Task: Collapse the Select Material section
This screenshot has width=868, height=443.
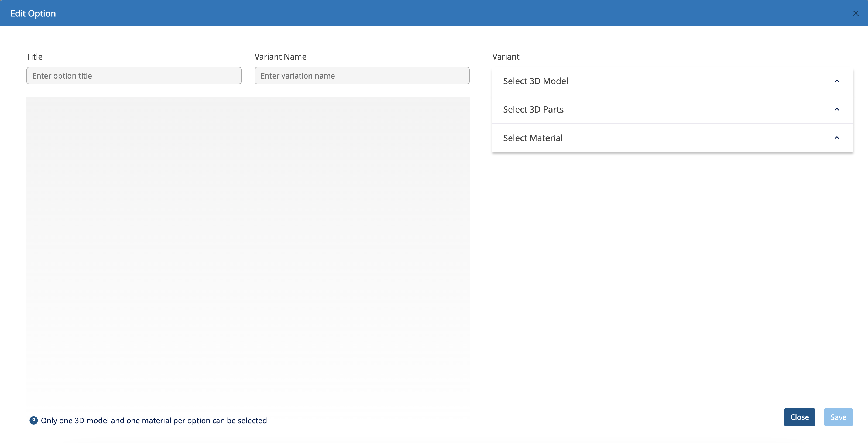Action: (533, 138)
